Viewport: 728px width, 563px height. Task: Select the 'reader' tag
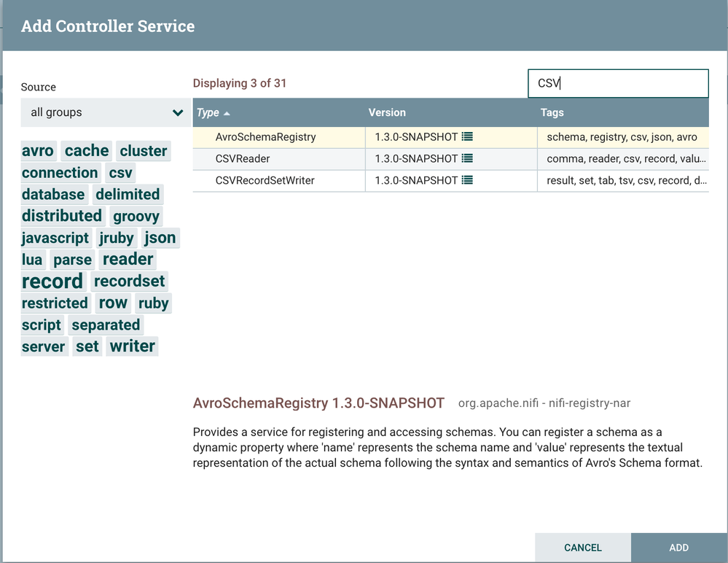128,259
